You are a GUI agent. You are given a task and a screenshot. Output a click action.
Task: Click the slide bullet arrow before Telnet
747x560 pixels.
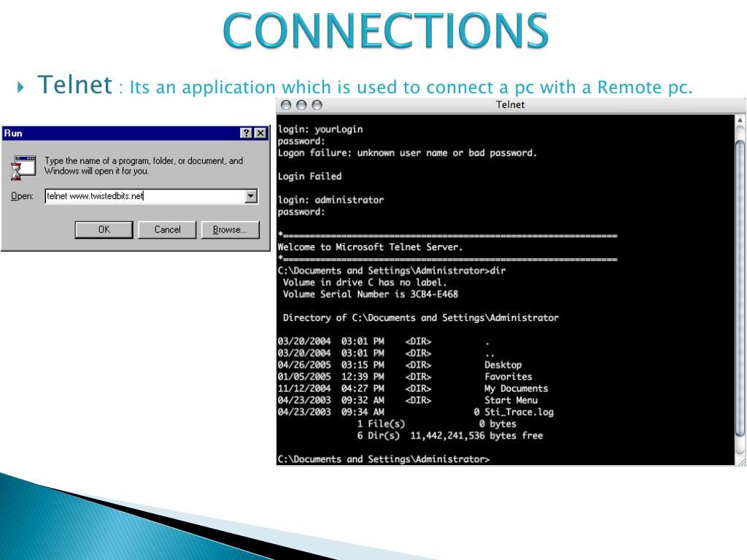(x=20, y=87)
